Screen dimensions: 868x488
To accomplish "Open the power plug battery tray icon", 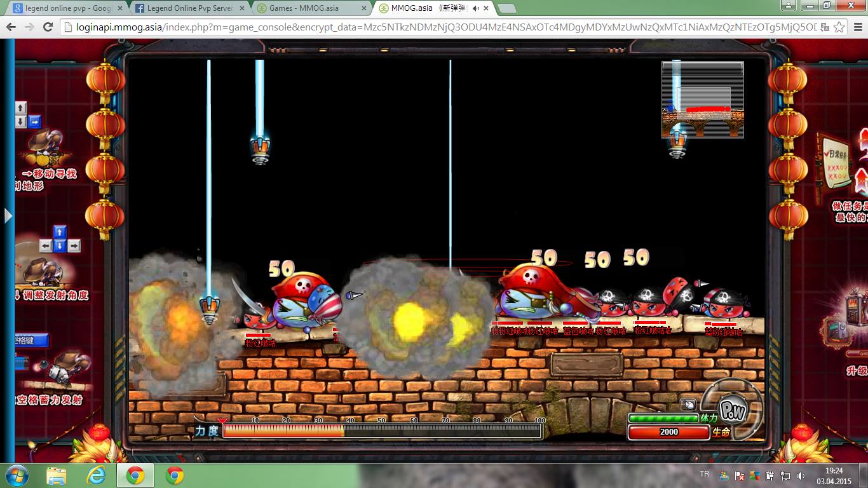I will tap(770, 476).
